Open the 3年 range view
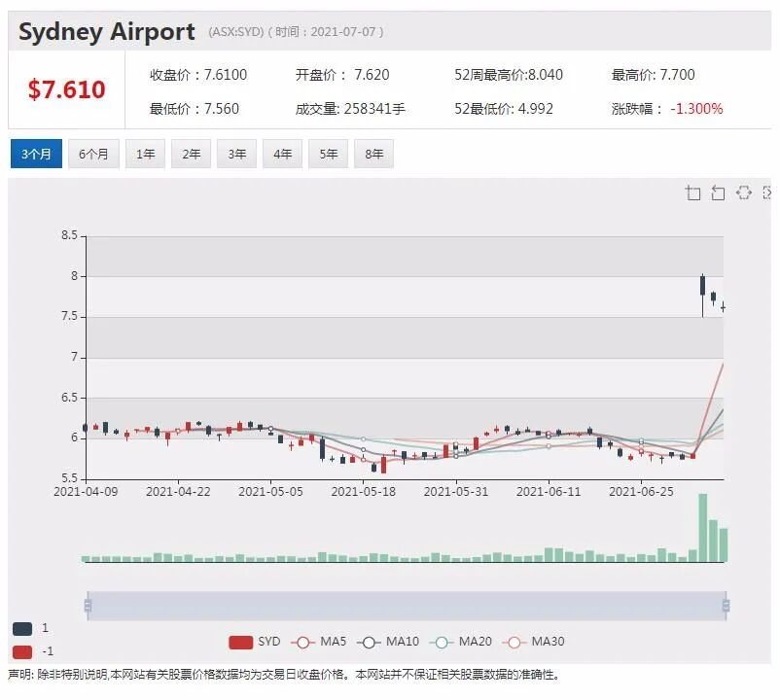The width and height of the screenshot is (780, 700). tap(236, 154)
